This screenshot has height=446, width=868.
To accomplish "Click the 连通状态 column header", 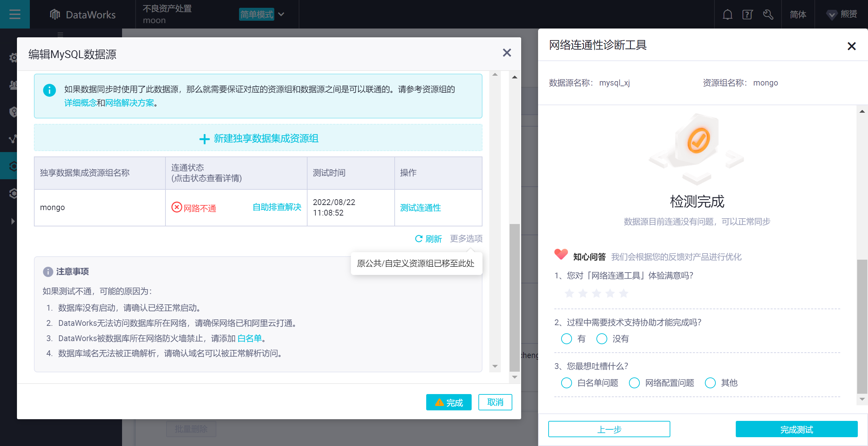I will [236, 173].
